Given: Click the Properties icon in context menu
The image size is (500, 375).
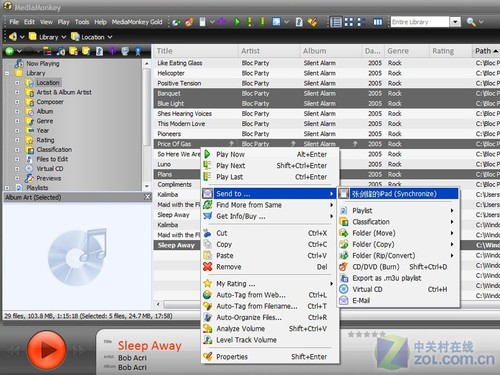Looking at the screenshot, I should tap(207, 356).
